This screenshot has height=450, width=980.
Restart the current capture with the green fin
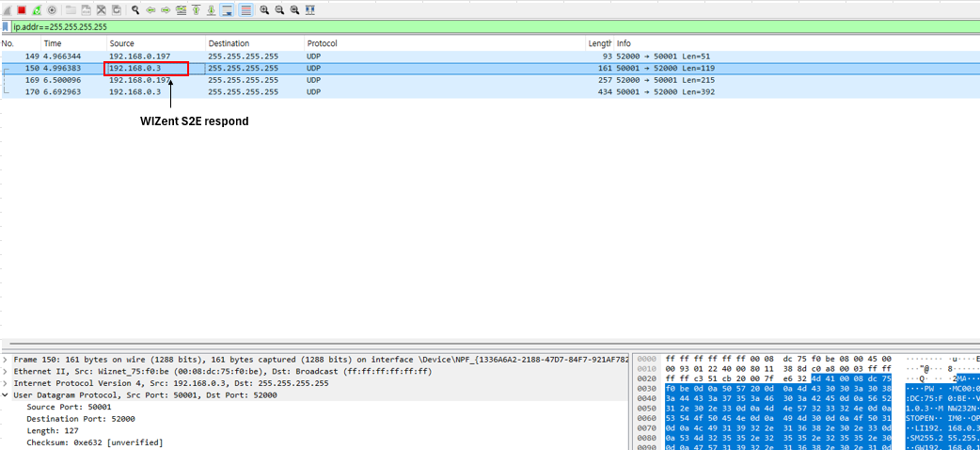click(x=37, y=10)
